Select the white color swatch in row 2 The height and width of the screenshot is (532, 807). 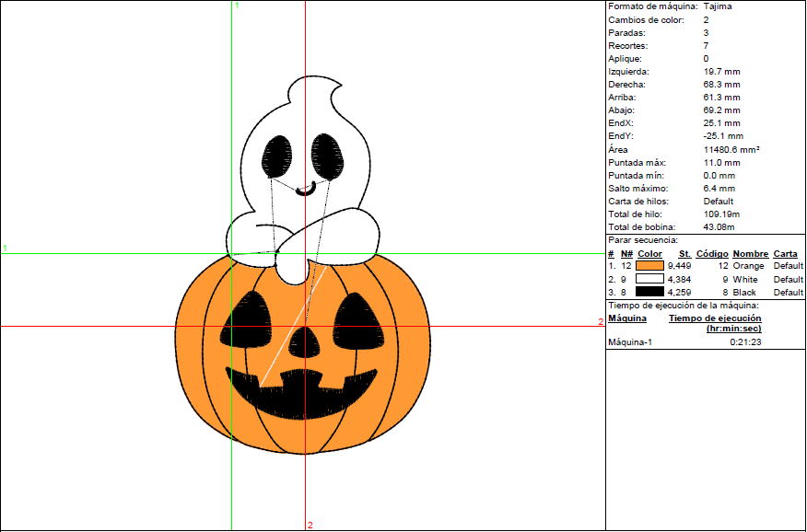click(649, 279)
